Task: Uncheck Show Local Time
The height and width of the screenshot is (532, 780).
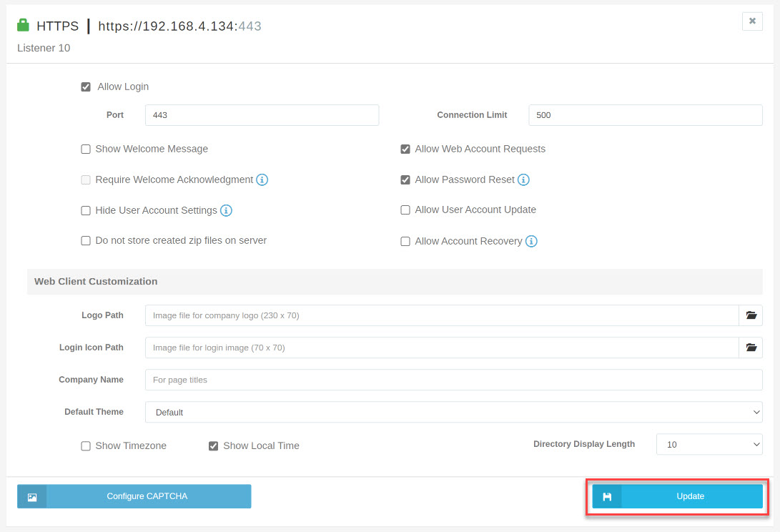Action: point(213,446)
